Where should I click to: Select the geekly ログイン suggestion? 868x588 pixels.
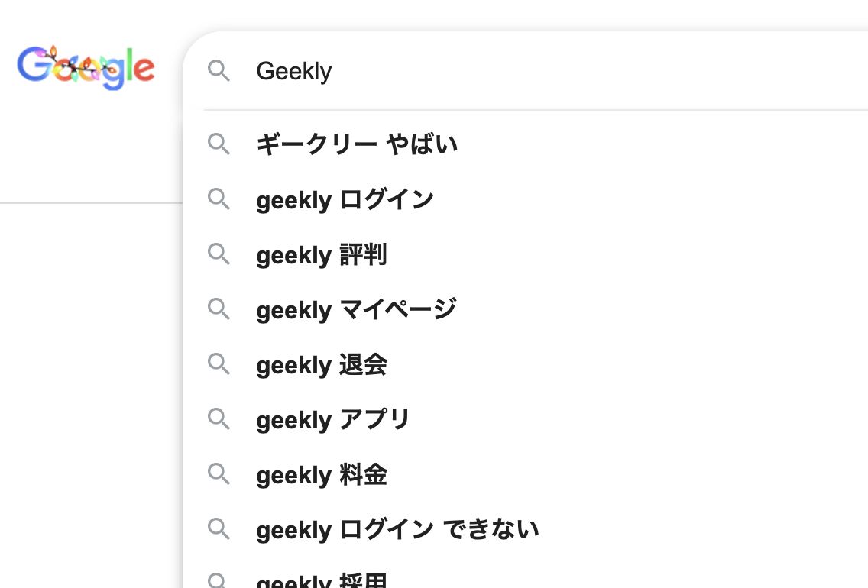coord(345,199)
